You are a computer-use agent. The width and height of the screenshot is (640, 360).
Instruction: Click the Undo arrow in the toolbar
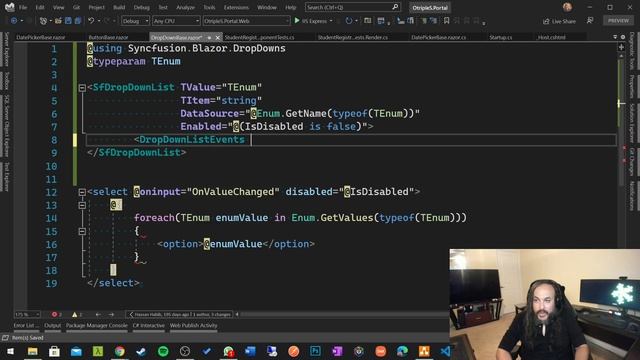[91, 20]
